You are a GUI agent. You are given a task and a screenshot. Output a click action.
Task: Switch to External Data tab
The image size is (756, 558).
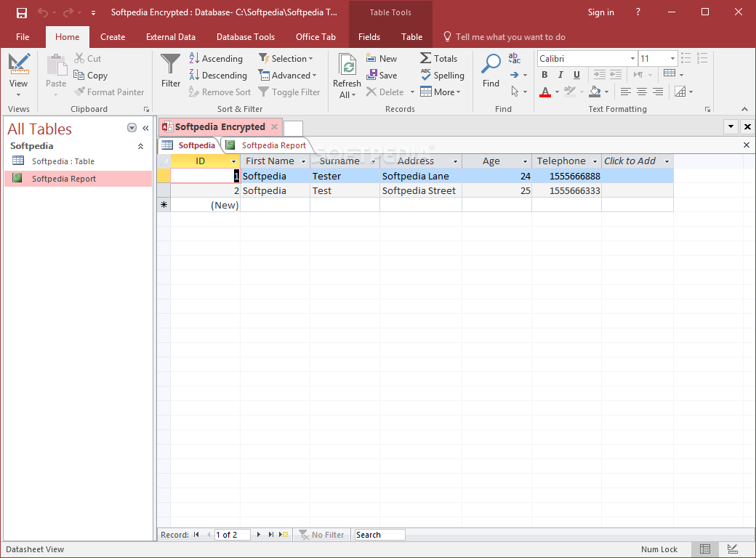click(x=171, y=37)
